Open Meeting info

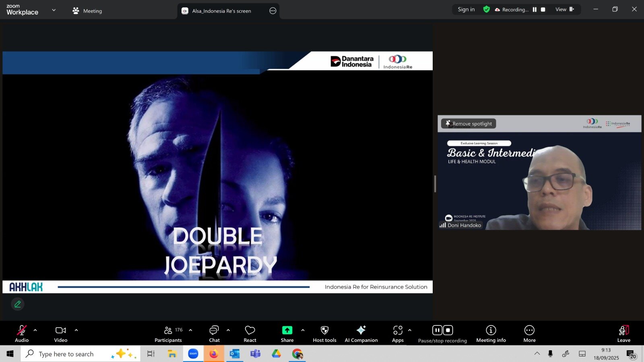pyautogui.click(x=491, y=334)
